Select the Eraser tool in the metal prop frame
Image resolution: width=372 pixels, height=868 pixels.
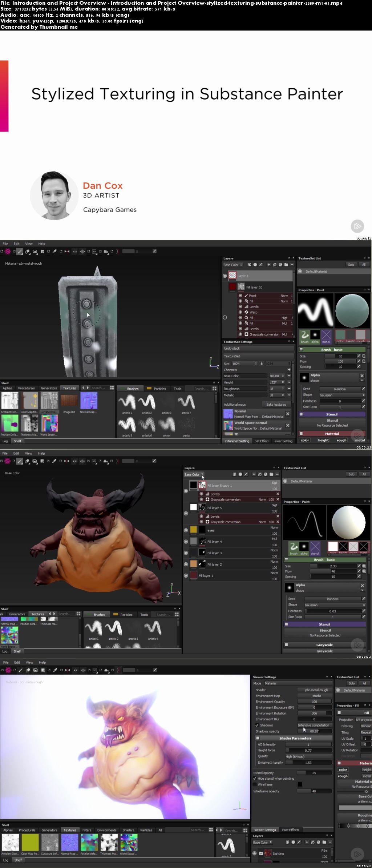tap(27, 251)
